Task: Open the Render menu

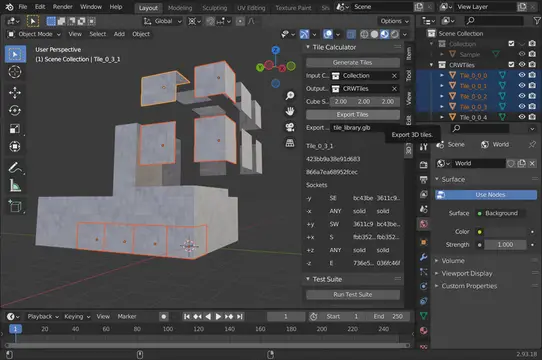Action: [x=63, y=7]
